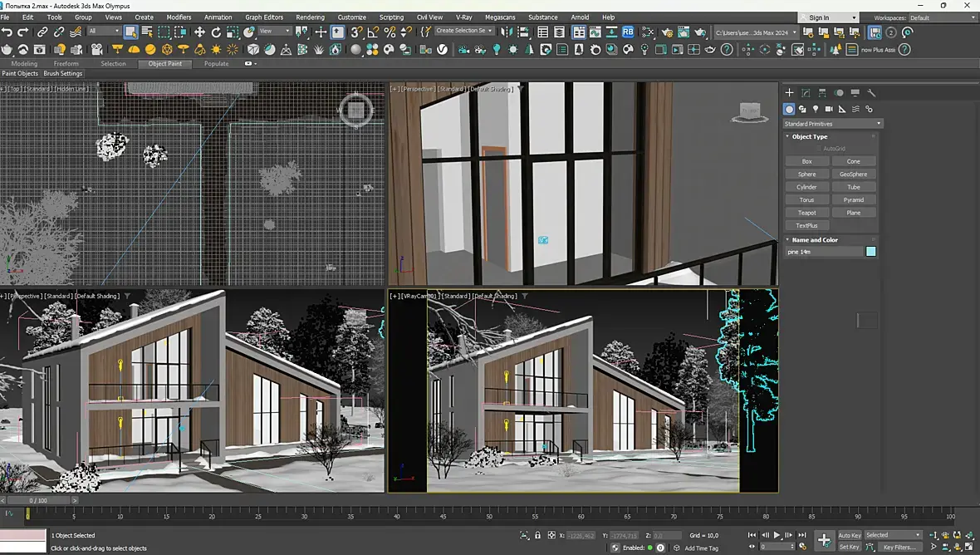Toggle Percent Snap
The width and height of the screenshot is (980, 555).
pyautogui.click(x=390, y=32)
